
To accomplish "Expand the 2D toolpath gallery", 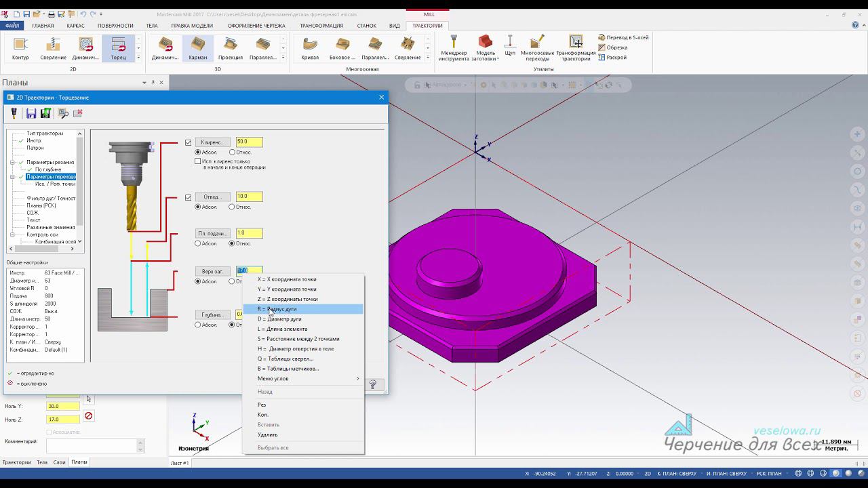I will (138, 58).
